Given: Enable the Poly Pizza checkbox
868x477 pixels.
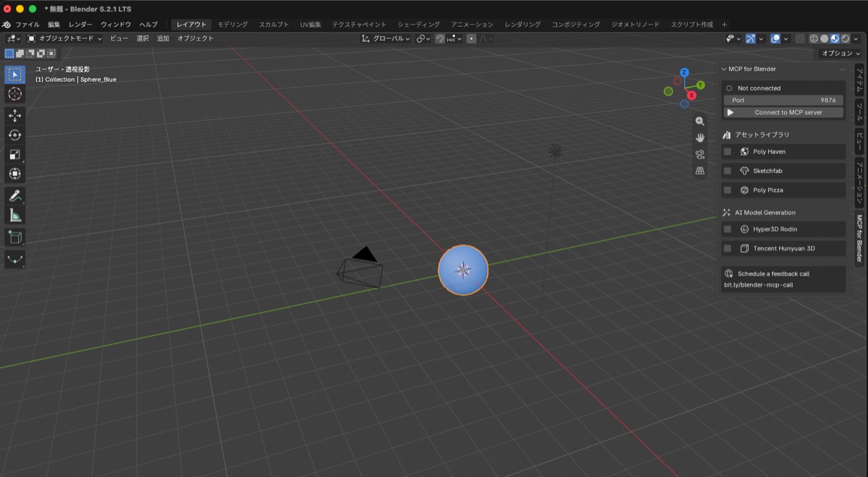Looking at the screenshot, I should point(727,190).
